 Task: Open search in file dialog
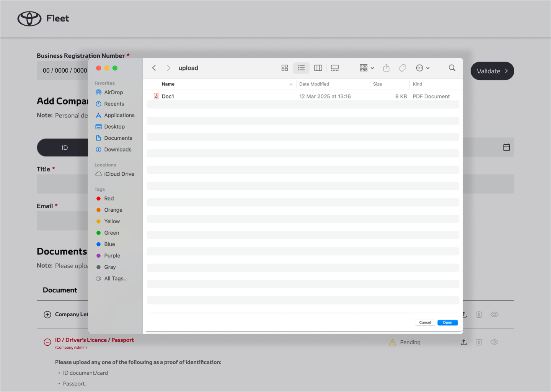(452, 68)
